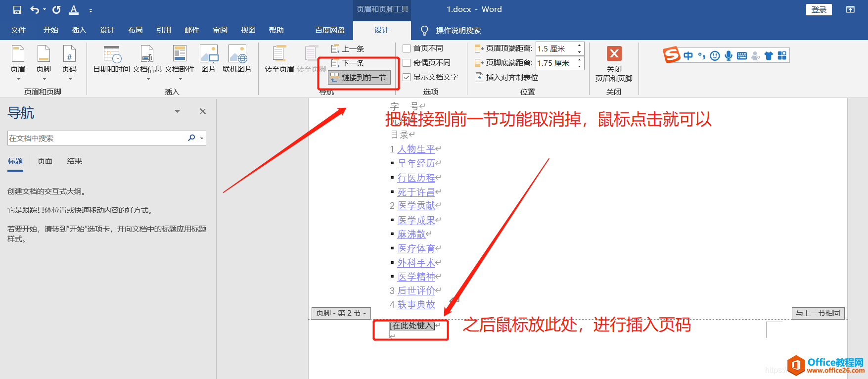
Task: Click the Save icon in title bar
Action: [17, 10]
